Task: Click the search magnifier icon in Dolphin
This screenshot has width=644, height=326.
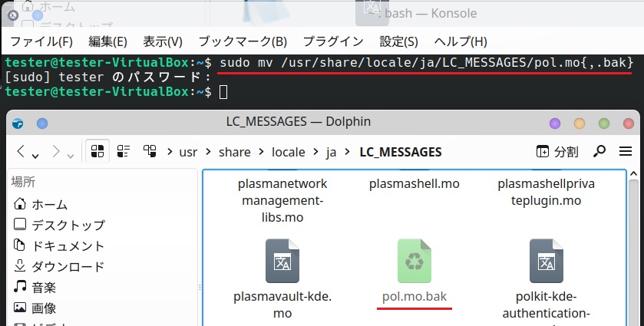Action: point(600,151)
